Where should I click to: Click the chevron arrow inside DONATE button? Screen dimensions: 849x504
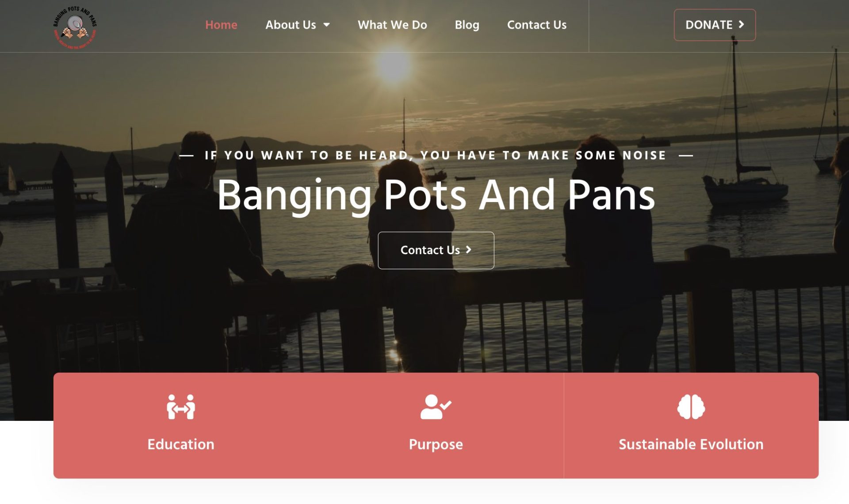[742, 25]
